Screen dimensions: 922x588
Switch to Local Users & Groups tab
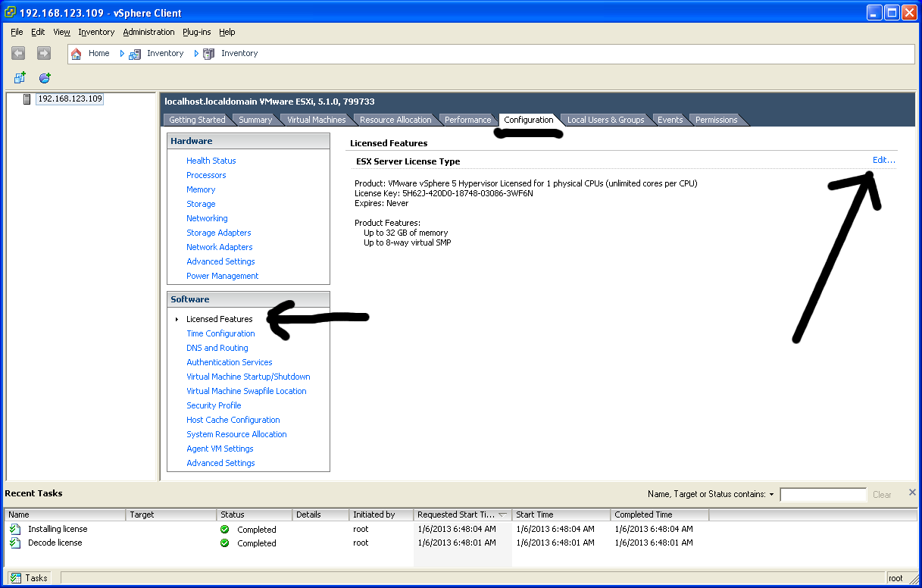[605, 120]
